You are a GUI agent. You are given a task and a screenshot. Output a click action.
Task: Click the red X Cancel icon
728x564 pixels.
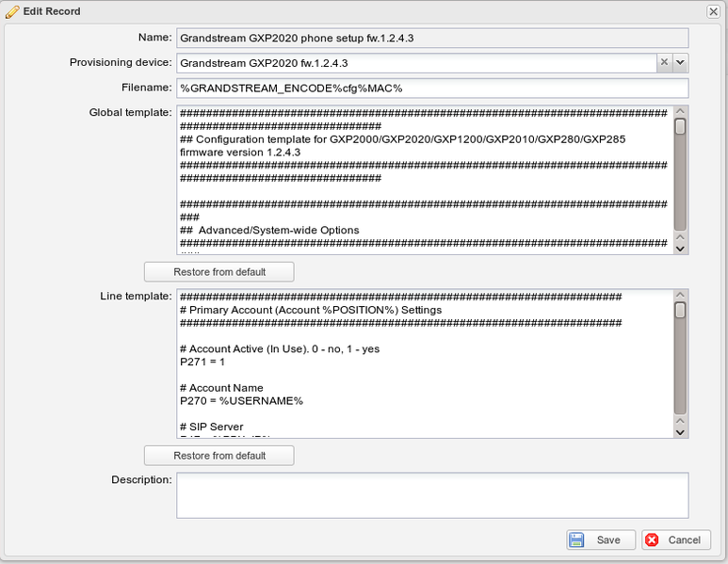coord(652,540)
